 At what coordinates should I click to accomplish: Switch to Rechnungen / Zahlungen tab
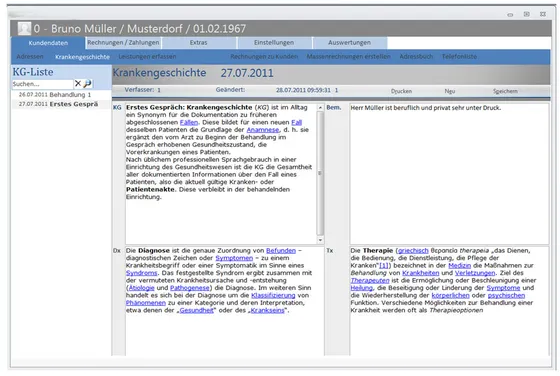123,42
